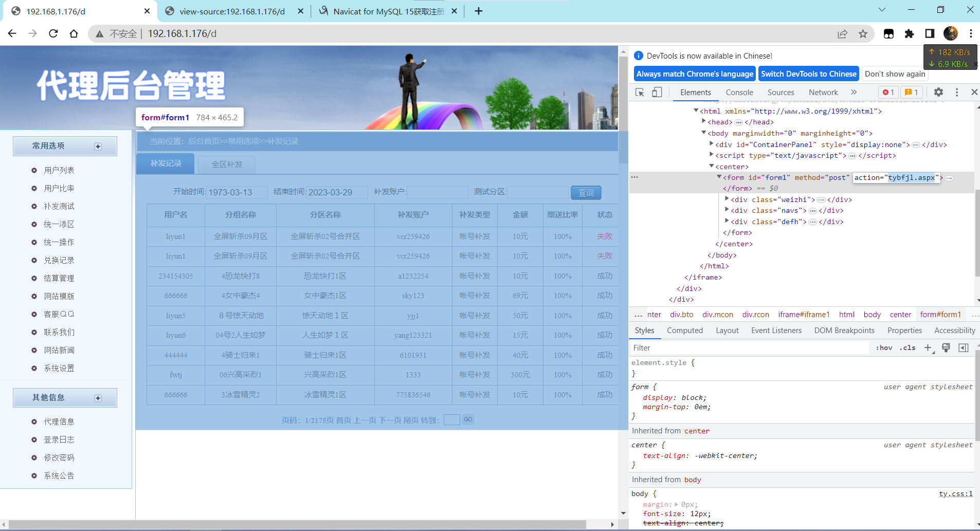The width and height of the screenshot is (980, 531).
Task: Expand the div class defh node
Action: (727, 221)
